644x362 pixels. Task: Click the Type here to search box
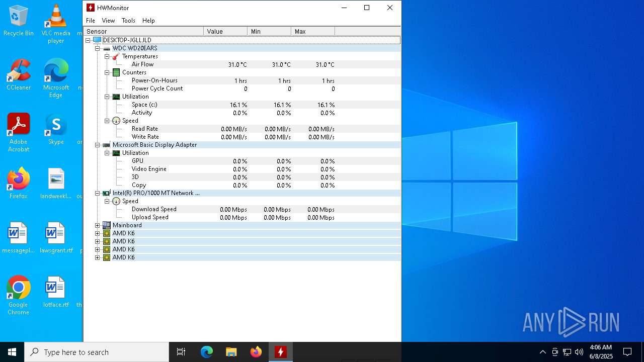(97, 352)
